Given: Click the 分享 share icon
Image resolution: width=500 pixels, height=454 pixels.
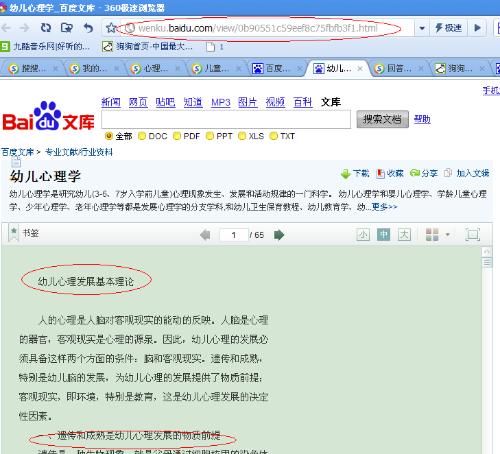Looking at the screenshot, I should [415, 173].
